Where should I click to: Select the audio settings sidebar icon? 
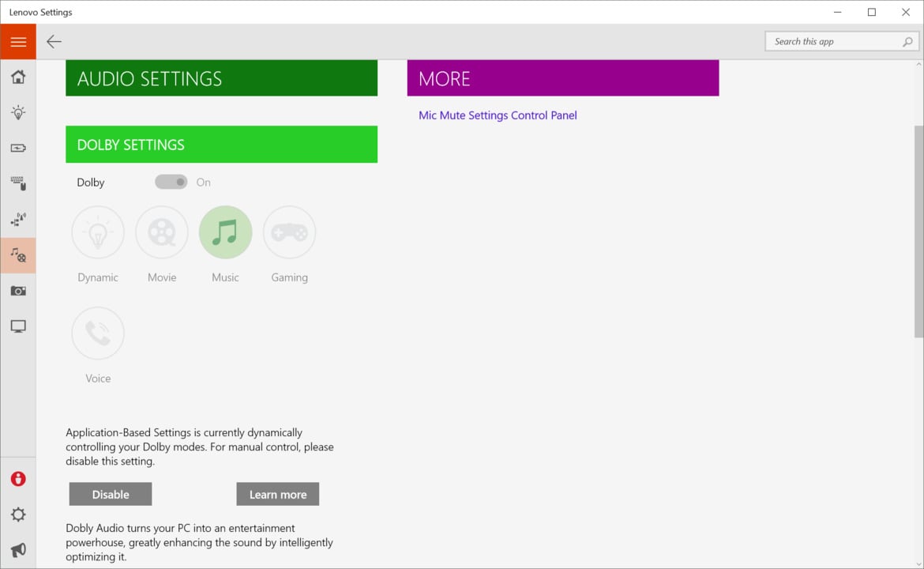point(18,255)
